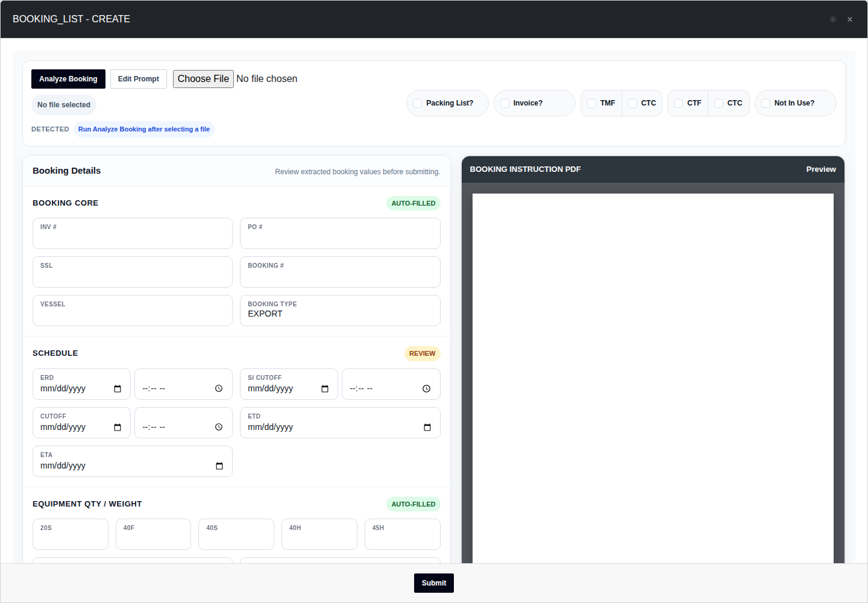Screen dimensions: 868x603
Task: Check the CTC box next to CTF
Action: (x=719, y=103)
